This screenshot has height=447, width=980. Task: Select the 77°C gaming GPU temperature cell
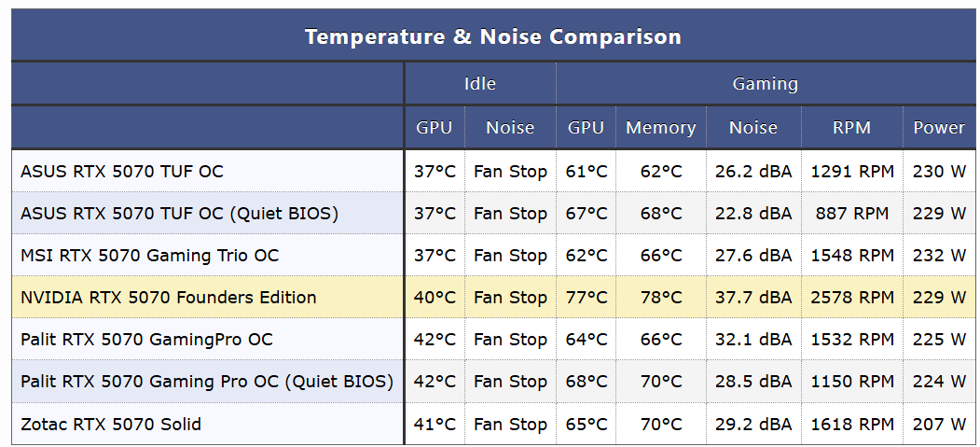click(x=586, y=298)
